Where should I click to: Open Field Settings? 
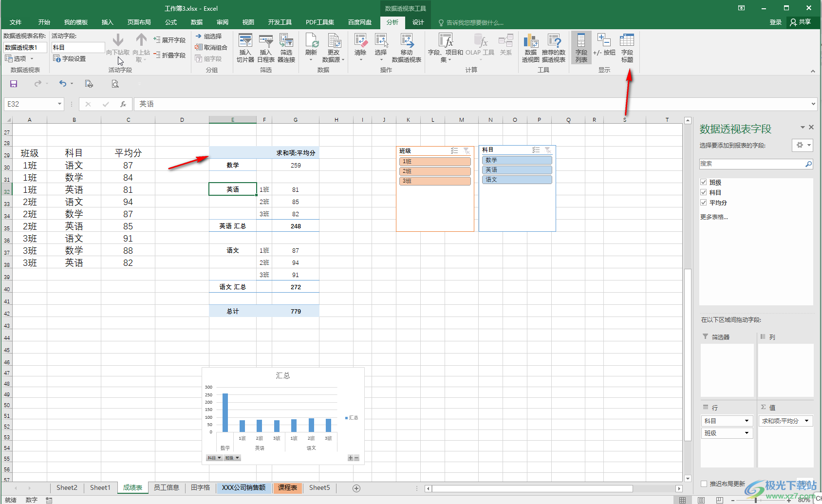[x=70, y=58]
